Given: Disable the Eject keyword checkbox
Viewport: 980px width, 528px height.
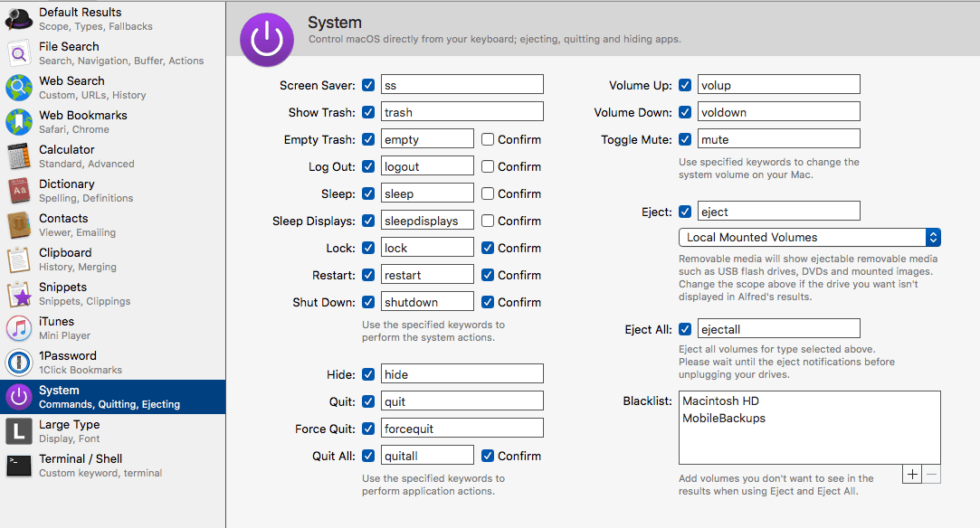Looking at the screenshot, I should click(685, 212).
